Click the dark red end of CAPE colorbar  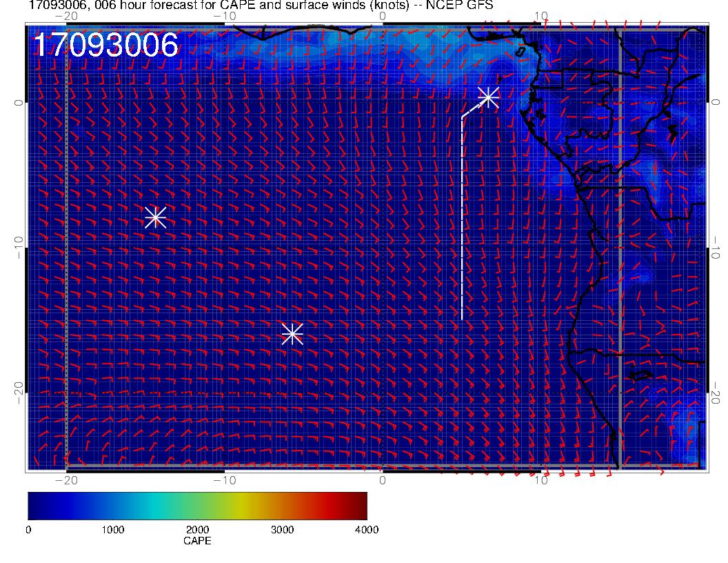tap(362, 506)
